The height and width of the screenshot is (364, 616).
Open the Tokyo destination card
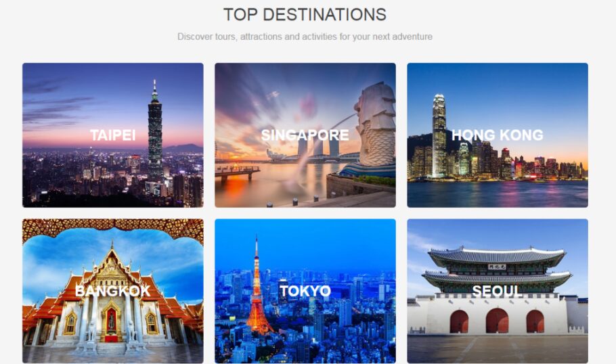[305, 291]
